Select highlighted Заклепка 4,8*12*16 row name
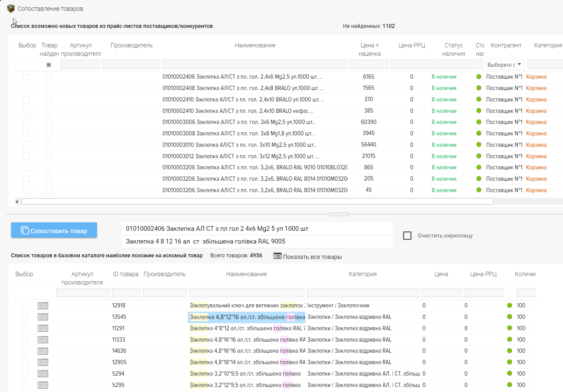The width and height of the screenshot is (563, 392). click(x=247, y=317)
